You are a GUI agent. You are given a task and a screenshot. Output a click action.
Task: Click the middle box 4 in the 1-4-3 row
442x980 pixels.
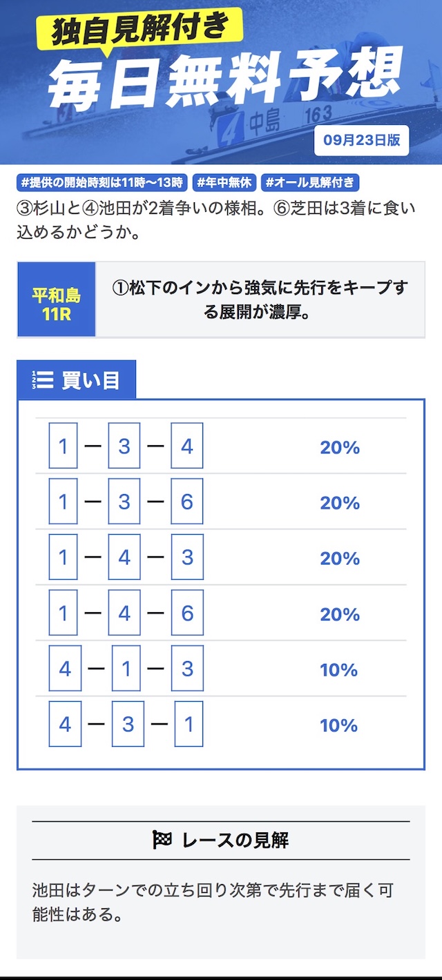click(124, 557)
